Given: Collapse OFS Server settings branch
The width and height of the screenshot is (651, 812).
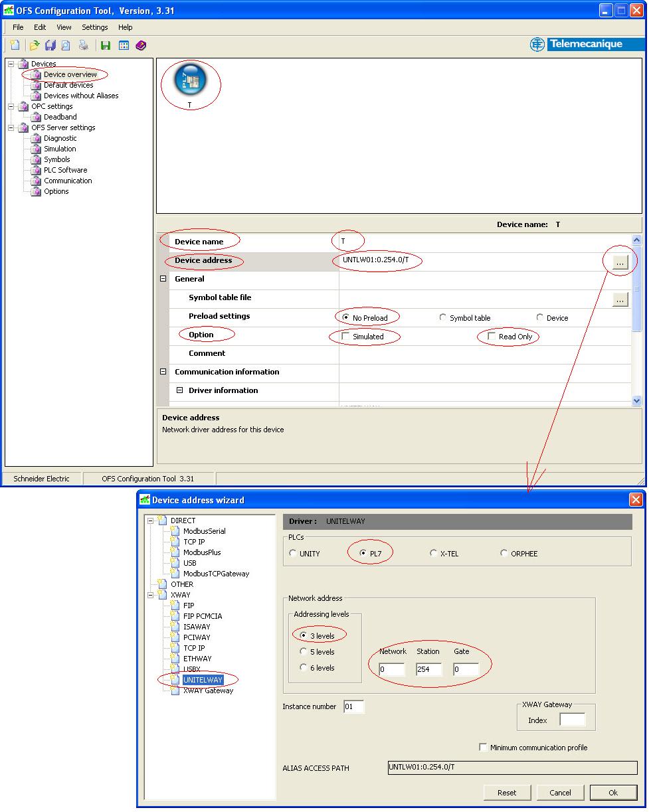Looking at the screenshot, I should point(11,127).
